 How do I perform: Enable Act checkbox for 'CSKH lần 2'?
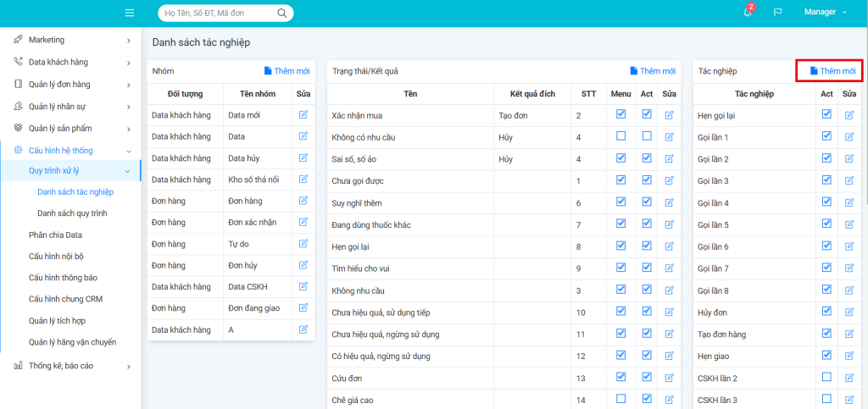coord(826,378)
